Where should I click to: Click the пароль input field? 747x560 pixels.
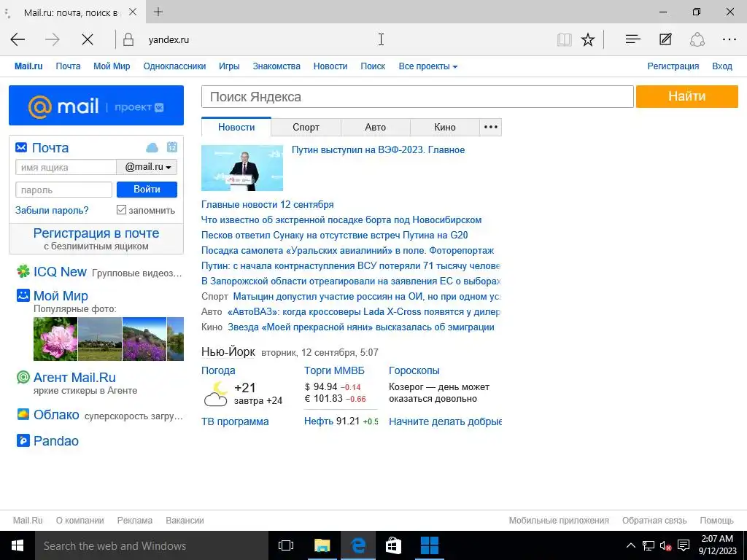64,190
